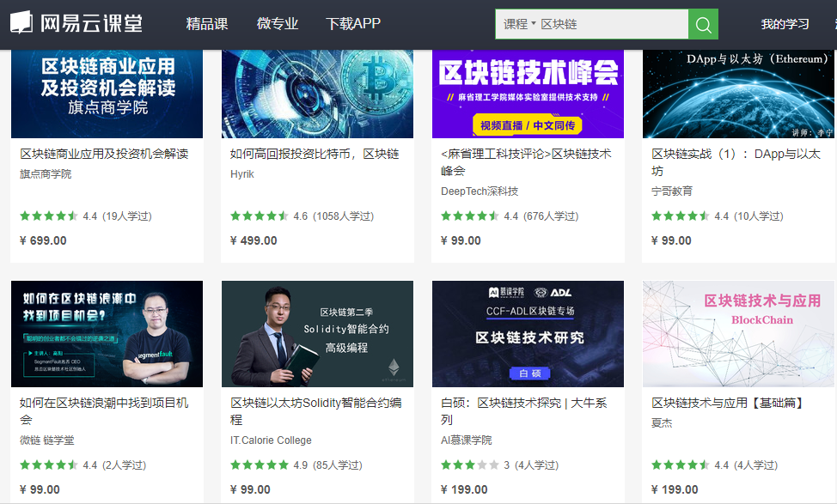Click title 区块链以太坊Solidity智能合约编程
This screenshot has height=504, width=837.
coord(315,411)
